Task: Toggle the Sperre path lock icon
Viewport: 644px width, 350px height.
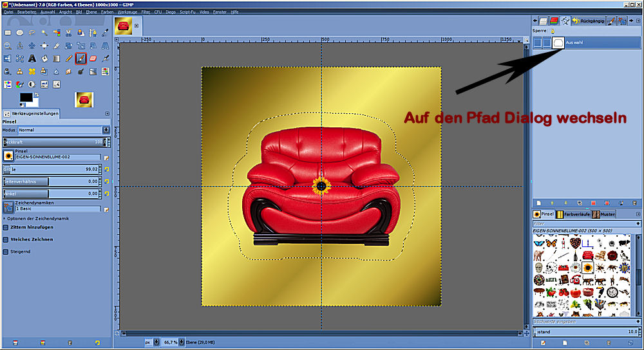Action: 553,31
